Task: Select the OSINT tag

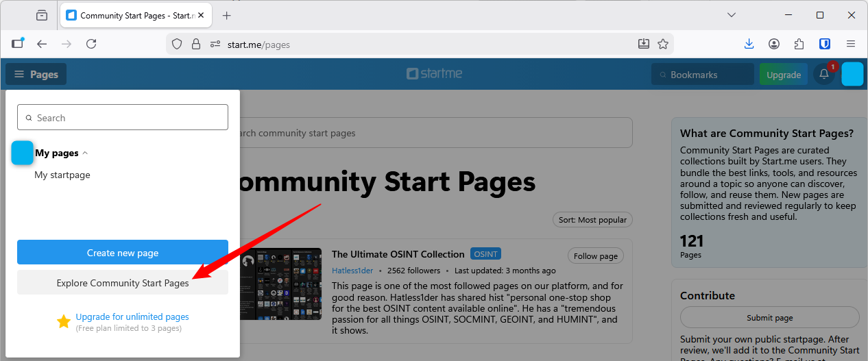Action: pos(485,254)
